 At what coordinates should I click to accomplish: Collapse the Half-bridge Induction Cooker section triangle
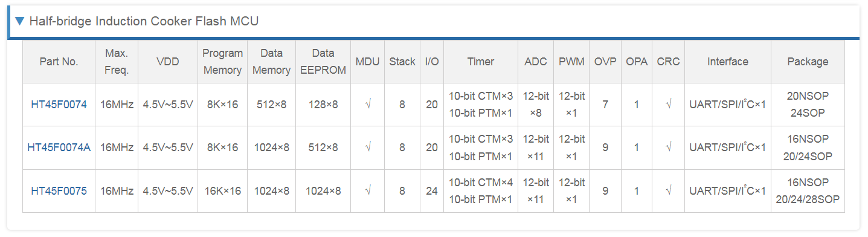point(19,22)
